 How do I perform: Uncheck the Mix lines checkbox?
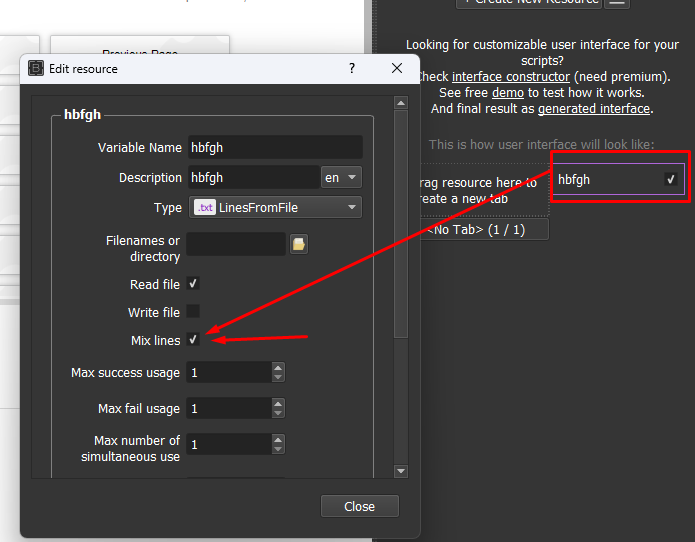coord(193,340)
